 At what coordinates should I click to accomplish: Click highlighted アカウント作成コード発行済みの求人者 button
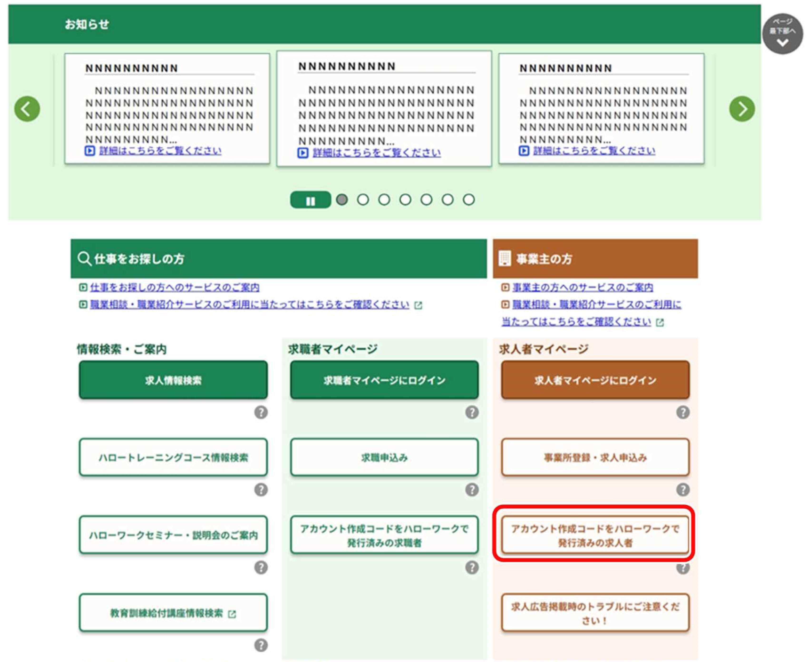595,535
